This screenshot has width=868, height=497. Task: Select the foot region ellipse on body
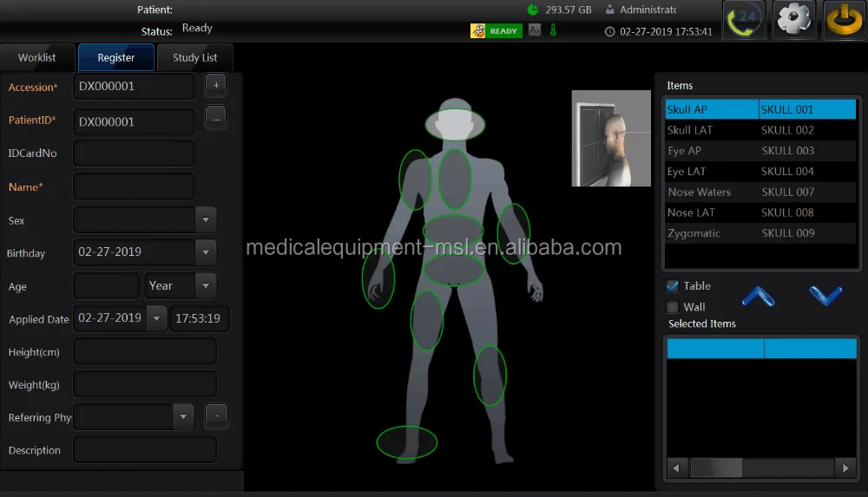pyautogui.click(x=406, y=441)
